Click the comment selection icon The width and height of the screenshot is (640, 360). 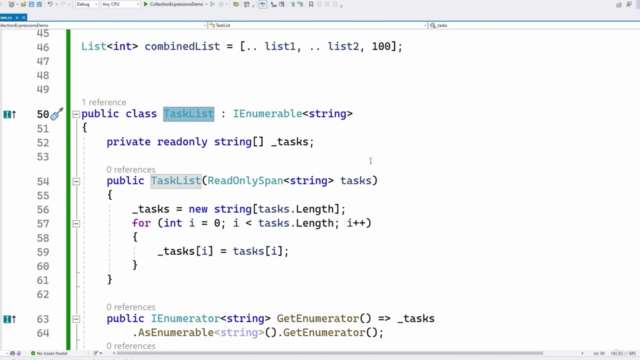(x=292, y=4)
